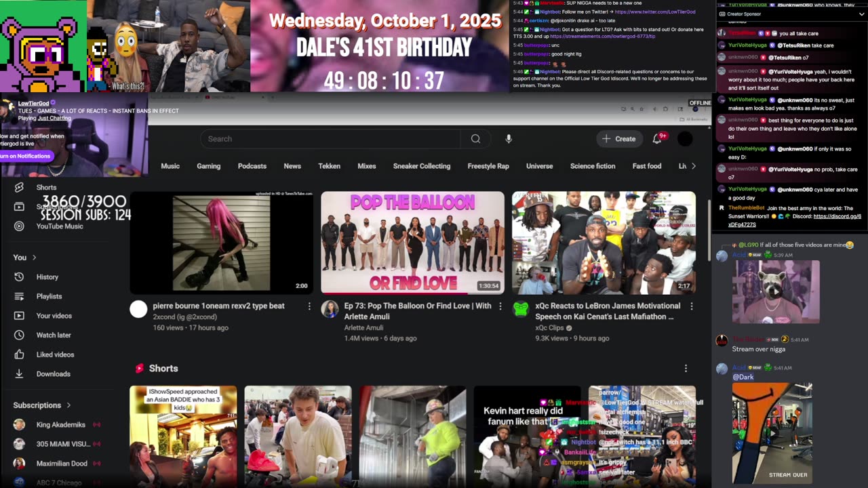Open raccoon image in Discord chat
Image resolution: width=868 pixels, height=488 pixels.
pyautogui.click(x=776, y=291)
